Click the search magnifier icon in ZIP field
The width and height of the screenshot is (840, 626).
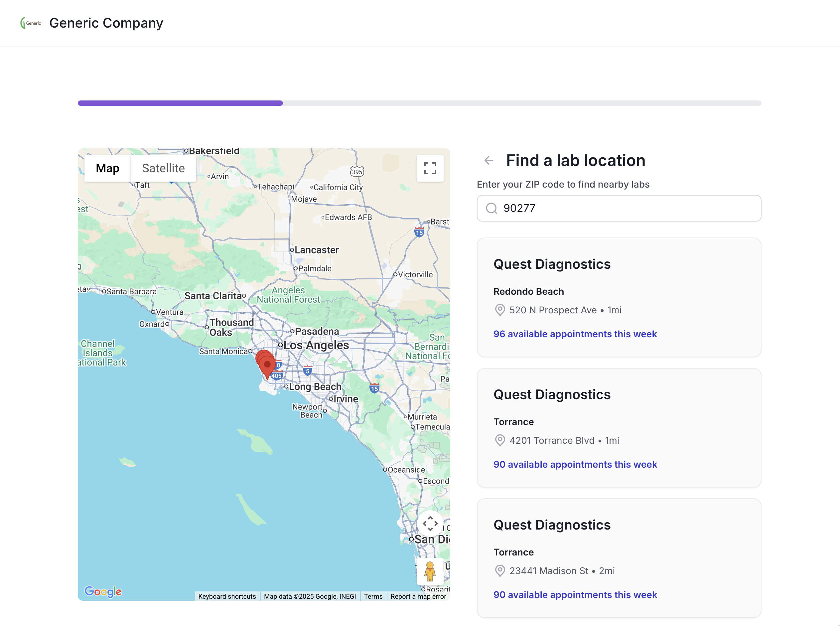(491, 209)
